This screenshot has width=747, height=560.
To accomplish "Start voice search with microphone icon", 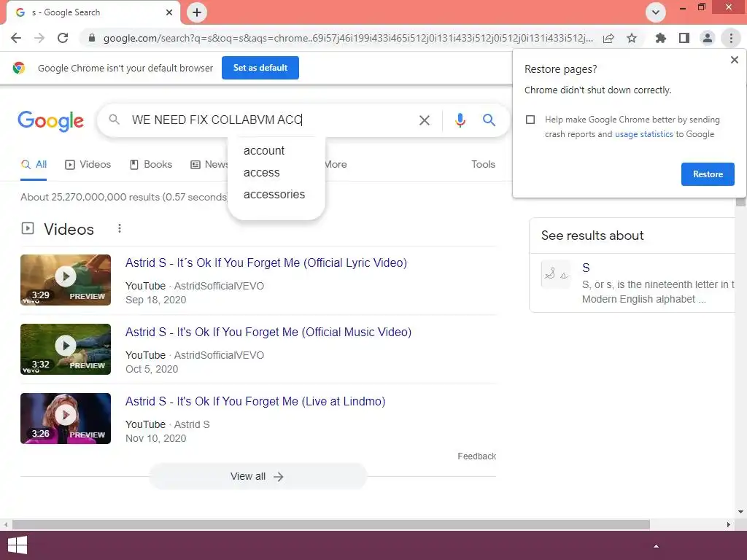I will pyautogui.click(x=460, y=120).
